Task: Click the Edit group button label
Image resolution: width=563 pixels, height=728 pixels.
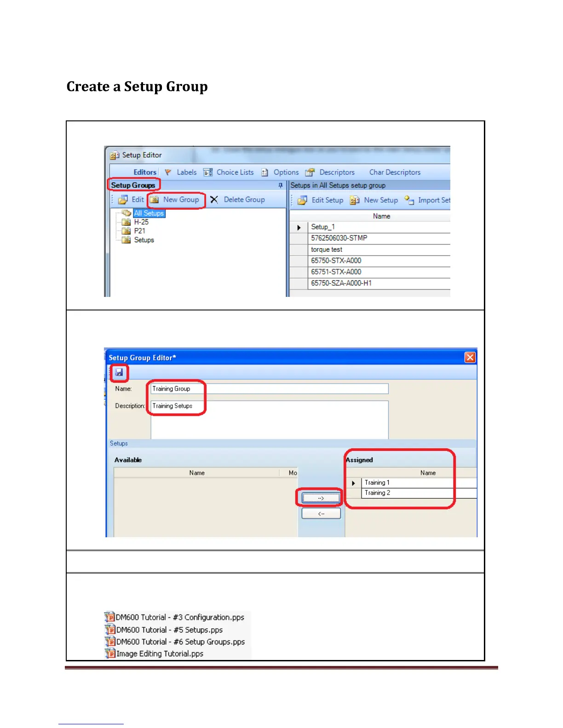Action: coord(138,199)
